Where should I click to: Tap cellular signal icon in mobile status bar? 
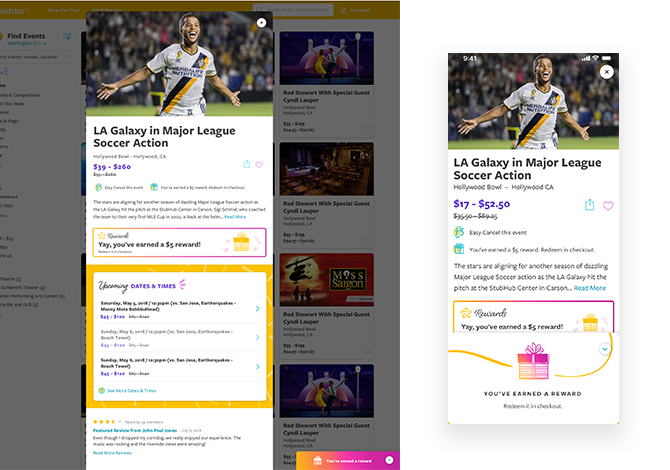[x=586, y=58]
